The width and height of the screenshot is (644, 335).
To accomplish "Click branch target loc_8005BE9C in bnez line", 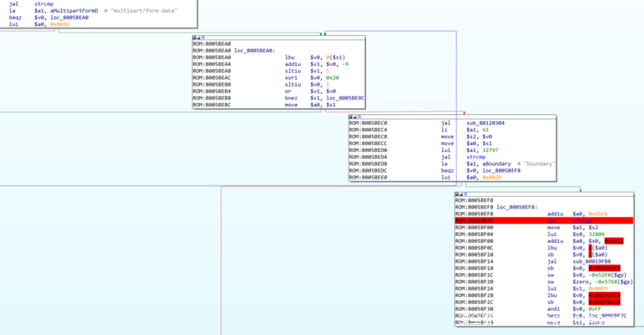I will (345, 98).
